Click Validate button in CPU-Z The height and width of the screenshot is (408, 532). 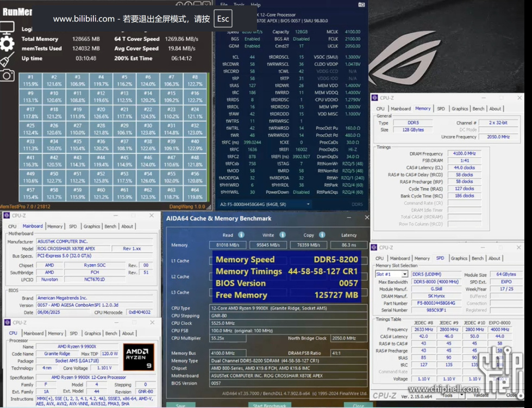(481, 395)
